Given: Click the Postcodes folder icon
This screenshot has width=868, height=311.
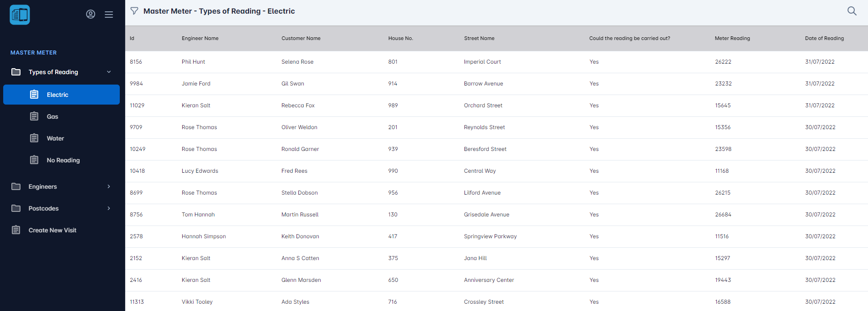Looking at the screenshot, I should [16, 208].
